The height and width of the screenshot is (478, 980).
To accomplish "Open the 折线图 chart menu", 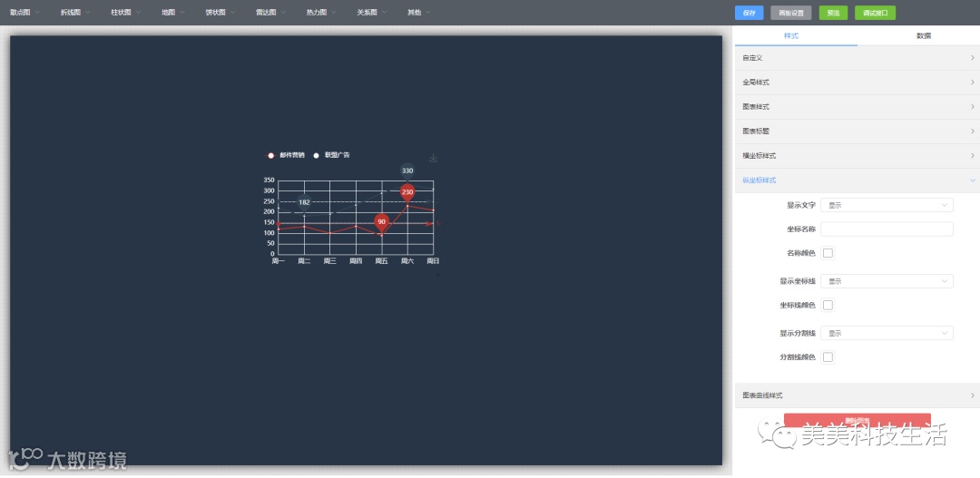I will tap(75, 13).
